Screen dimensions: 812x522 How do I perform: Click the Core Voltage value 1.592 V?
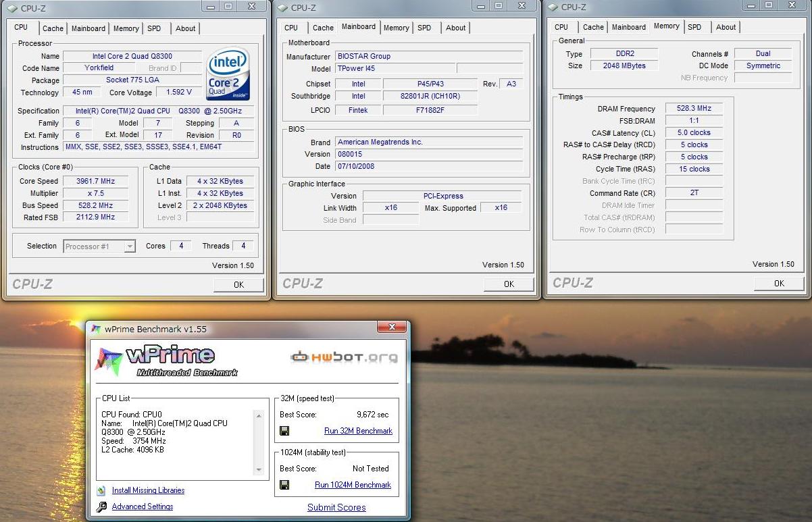tap(179, 92)
